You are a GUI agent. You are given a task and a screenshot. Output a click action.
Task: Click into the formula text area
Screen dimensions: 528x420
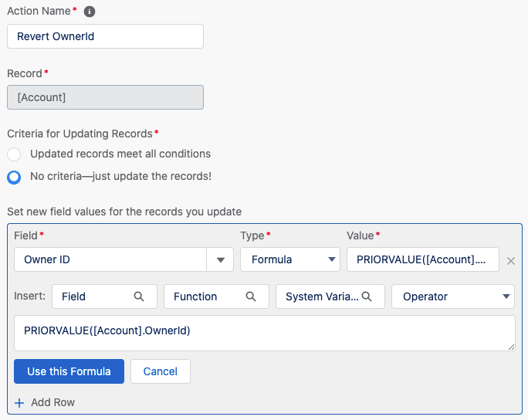coord(265,333)
